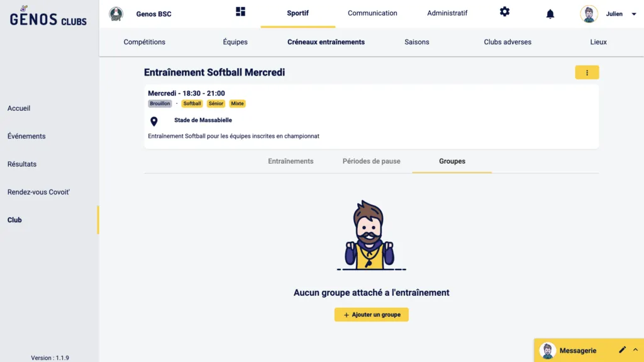Open the Administratif menu
Viewport: 644px width, 362px height.
pos(447,13)
